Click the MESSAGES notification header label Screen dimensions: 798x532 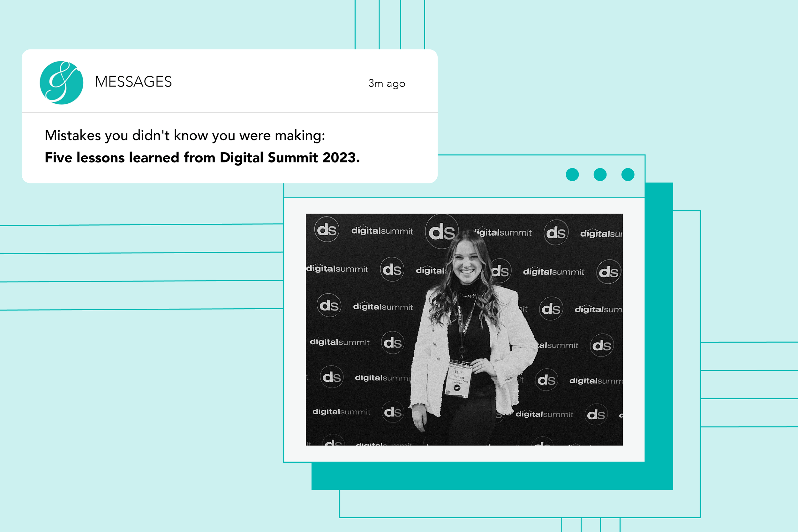coord(133,82)
